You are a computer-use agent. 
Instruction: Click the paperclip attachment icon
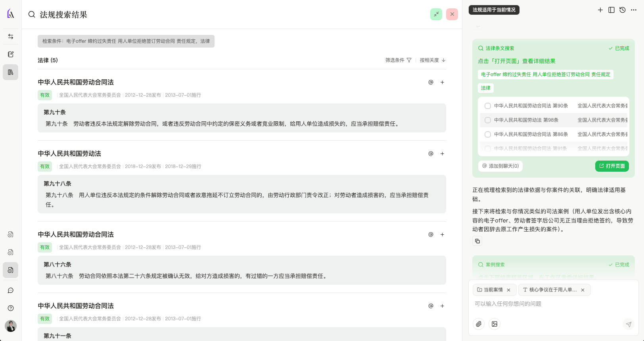(x=479, y=324)
